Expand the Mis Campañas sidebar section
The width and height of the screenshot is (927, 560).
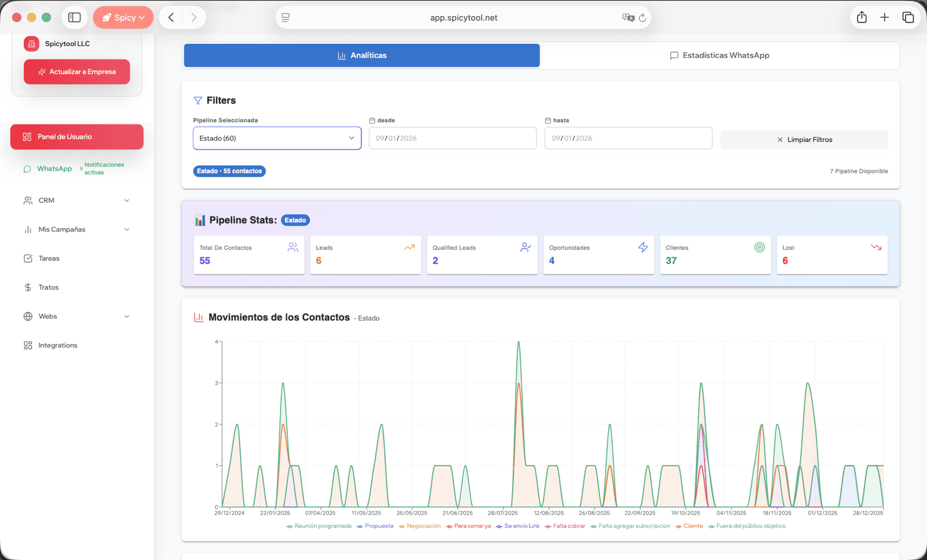pos(76,229)
